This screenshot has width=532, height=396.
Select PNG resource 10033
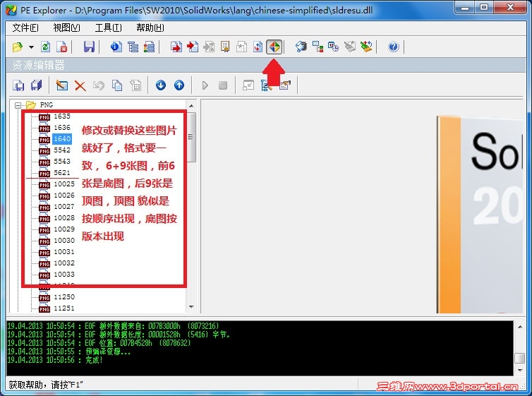(x=64, y=274)
